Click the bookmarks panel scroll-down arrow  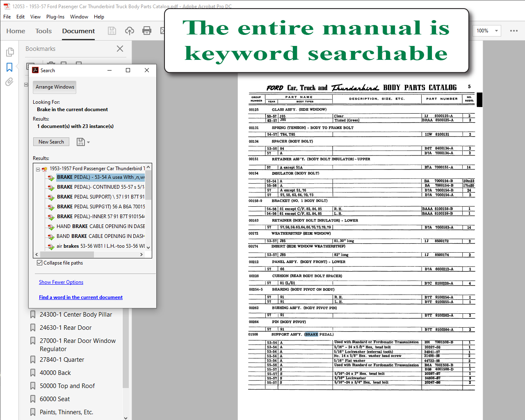click(126, 418)
